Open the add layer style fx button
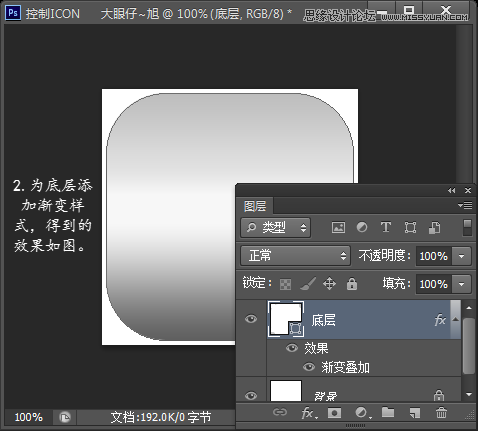This screenshot has width=478, height=431. 309,413
